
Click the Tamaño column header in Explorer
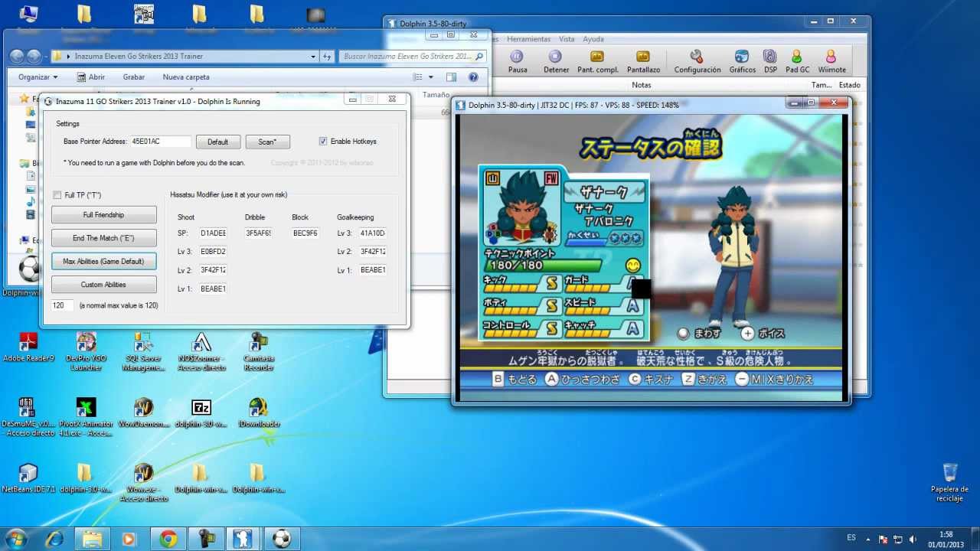(436, 95)
